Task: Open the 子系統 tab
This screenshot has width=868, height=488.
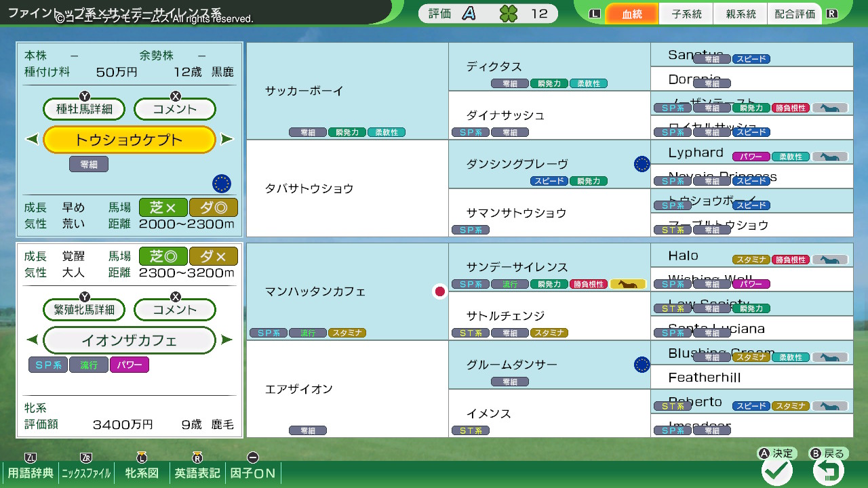Action: pos(686,14)
